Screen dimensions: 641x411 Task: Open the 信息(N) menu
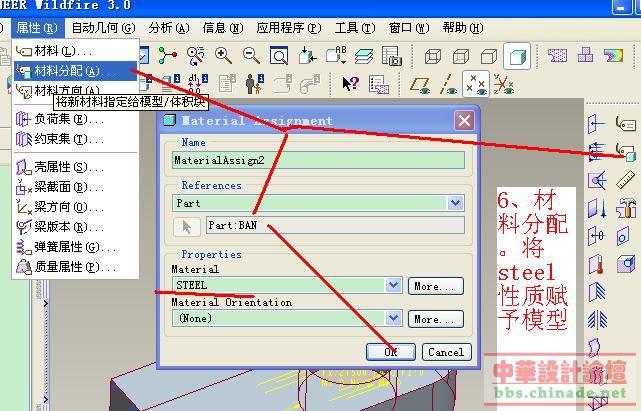(223, 28)
